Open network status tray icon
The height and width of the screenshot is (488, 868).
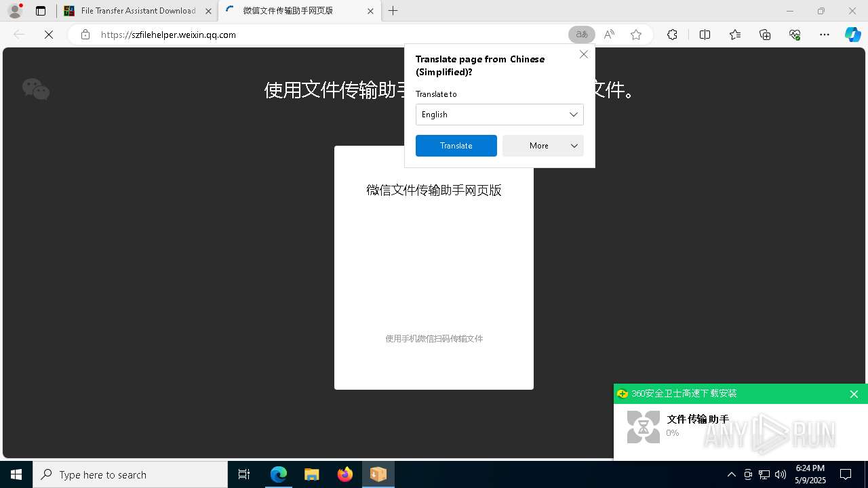click(x=764, y=474)
